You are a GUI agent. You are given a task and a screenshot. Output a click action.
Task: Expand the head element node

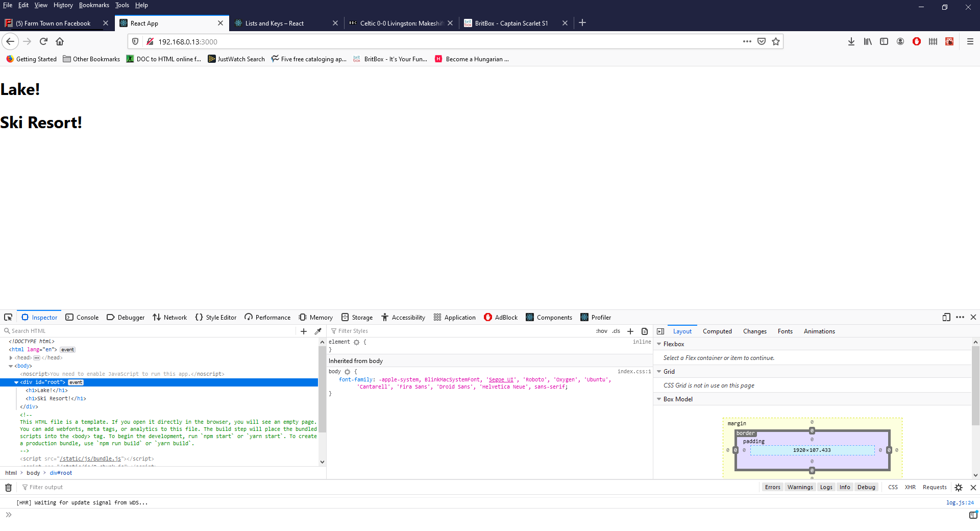11,357
